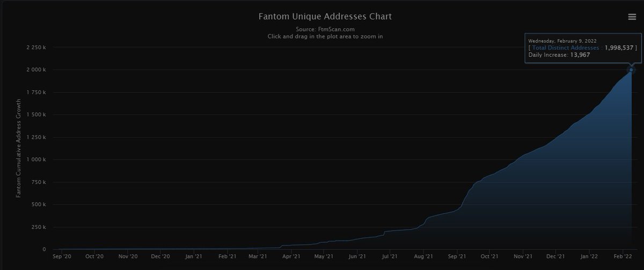Screen dimensions: 644x270
Task: Click the "May '21" x-axis label
Action: [323, 258]
